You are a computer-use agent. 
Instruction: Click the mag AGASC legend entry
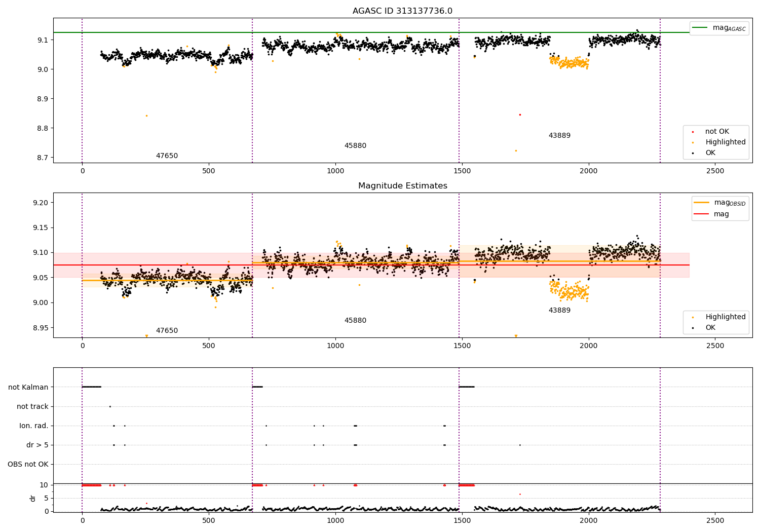click(x=719, y=28)
